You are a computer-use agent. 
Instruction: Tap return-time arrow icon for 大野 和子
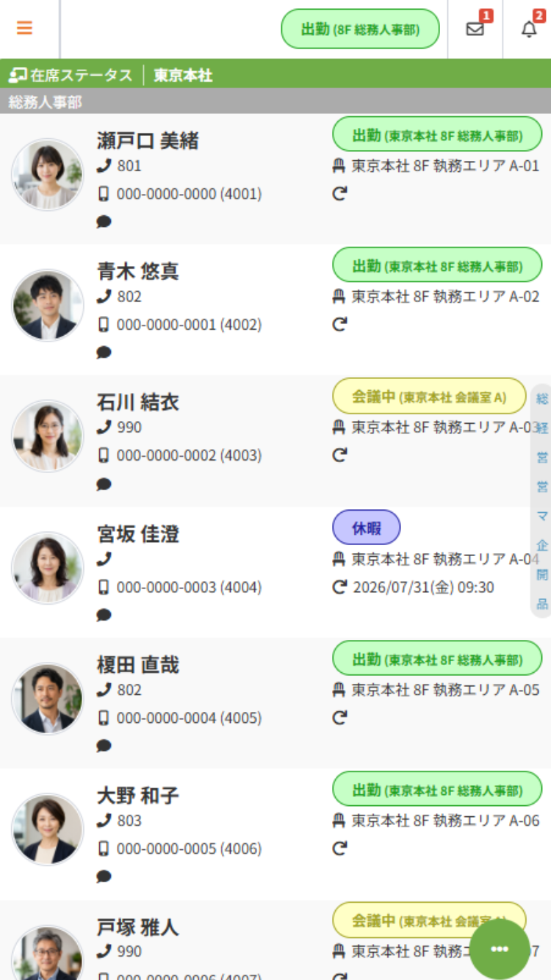point(339,849)
